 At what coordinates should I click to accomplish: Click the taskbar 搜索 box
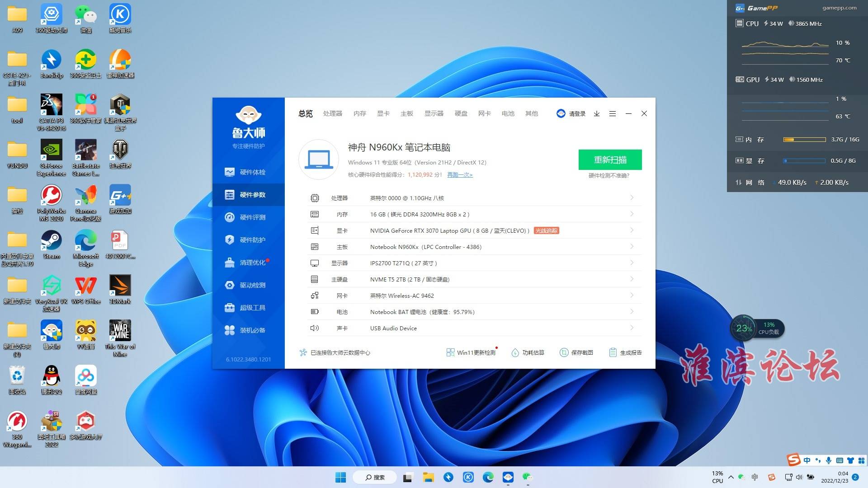click(x=375, y=477)
